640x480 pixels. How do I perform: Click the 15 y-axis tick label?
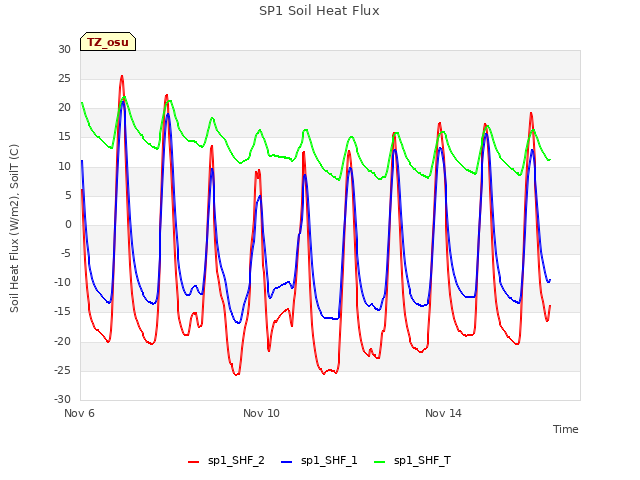click(x=64, y=137)
